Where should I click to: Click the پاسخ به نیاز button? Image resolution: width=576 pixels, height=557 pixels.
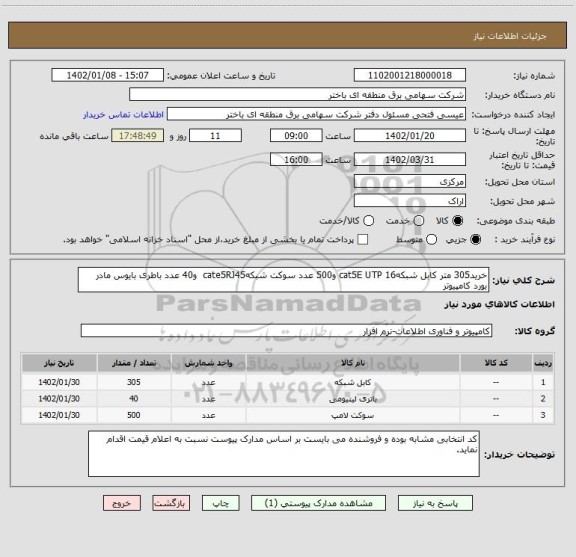click(x=435, y=503)
